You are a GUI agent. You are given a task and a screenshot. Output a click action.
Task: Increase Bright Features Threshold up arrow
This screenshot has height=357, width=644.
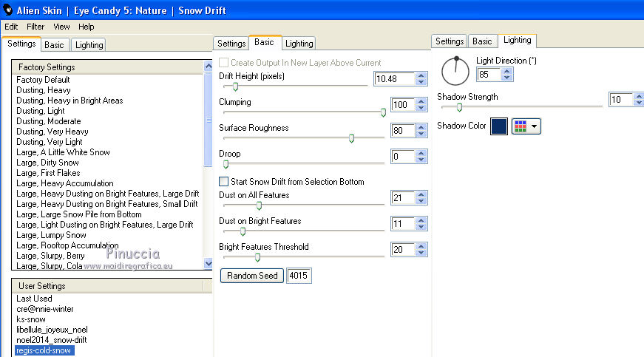[421, 246]
